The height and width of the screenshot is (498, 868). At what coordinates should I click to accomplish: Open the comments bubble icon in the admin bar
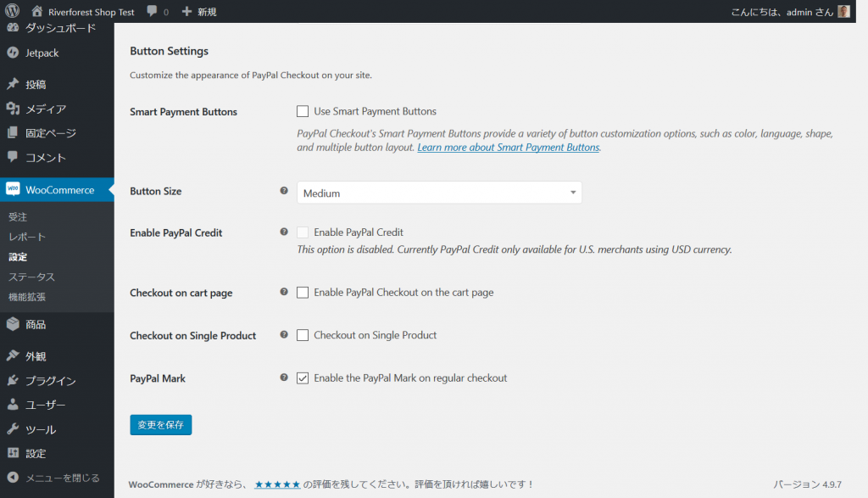point(152,12)
